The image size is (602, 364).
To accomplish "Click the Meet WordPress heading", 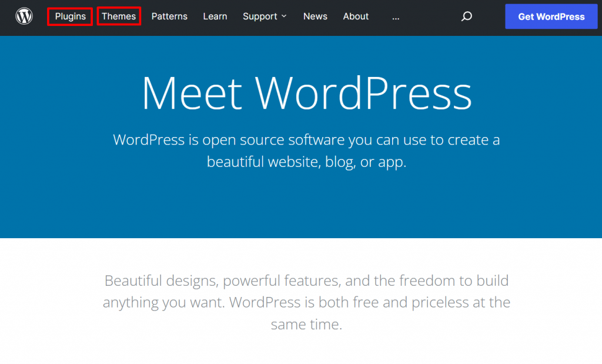I will [x=306, y=93].
